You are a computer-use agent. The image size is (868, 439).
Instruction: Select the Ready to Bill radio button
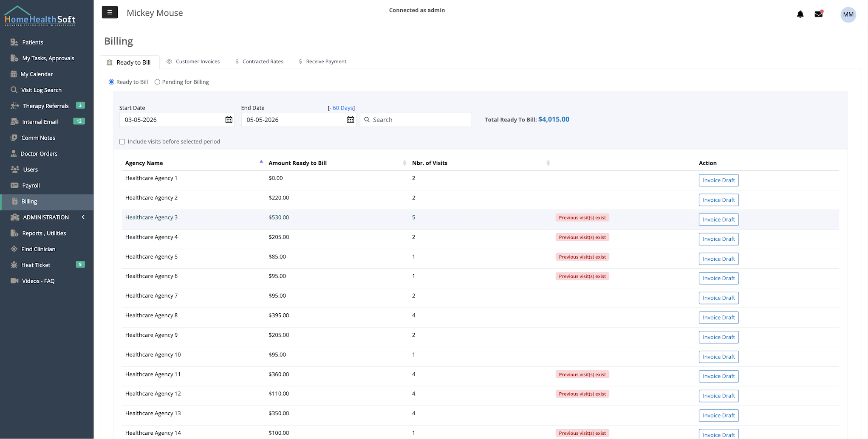pos(111,82)
